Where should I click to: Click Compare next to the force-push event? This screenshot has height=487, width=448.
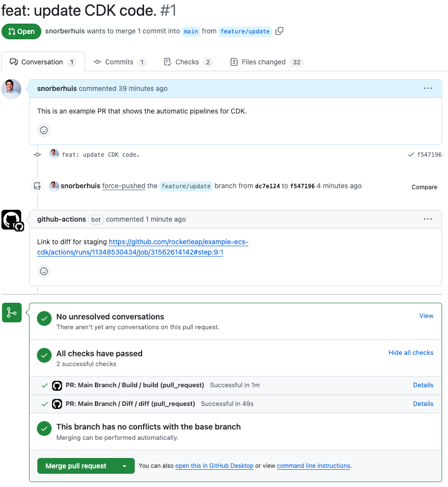(424, 187)
